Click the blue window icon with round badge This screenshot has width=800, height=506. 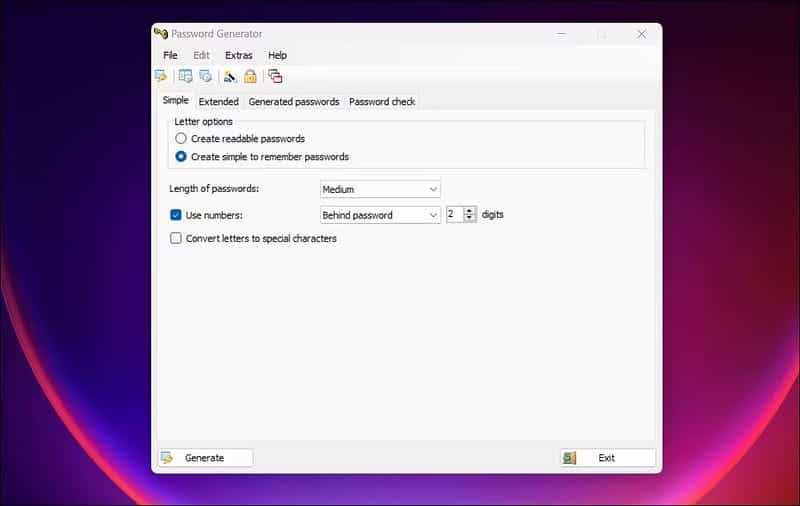coord(206,77)
